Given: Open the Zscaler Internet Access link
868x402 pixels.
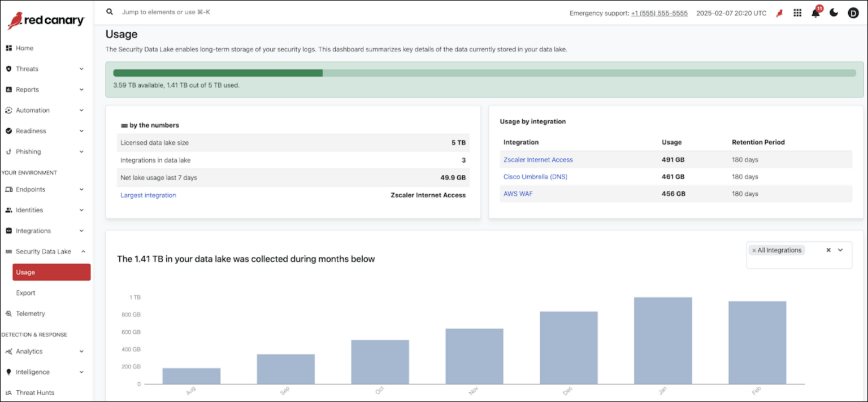Looking at the screenshot, I should tap(538, 160).
